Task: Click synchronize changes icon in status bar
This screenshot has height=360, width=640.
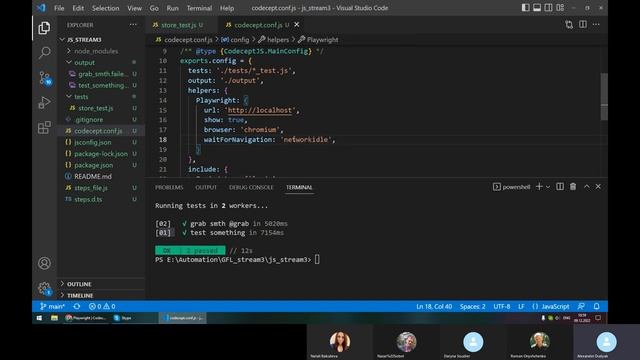Action: 77,306
